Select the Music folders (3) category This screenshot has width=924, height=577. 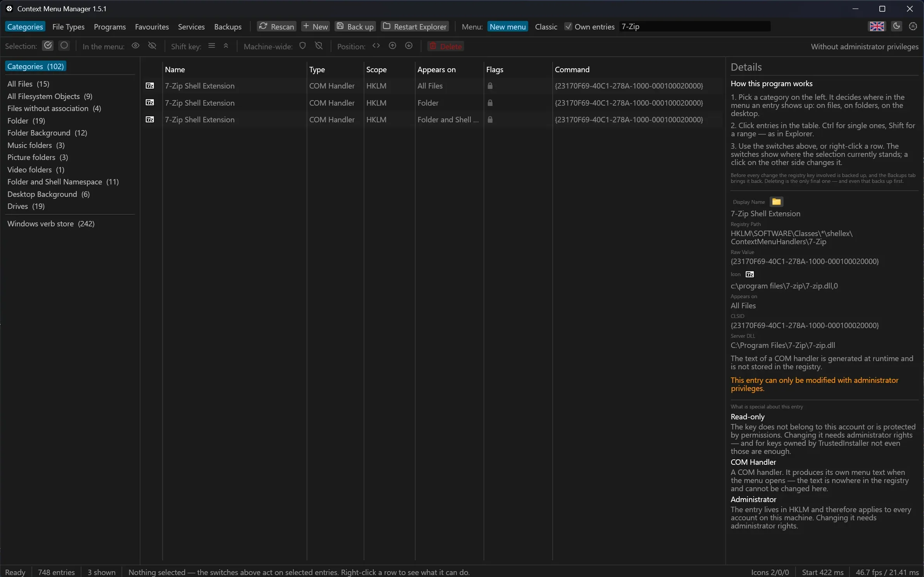click(x=36, y=145)
